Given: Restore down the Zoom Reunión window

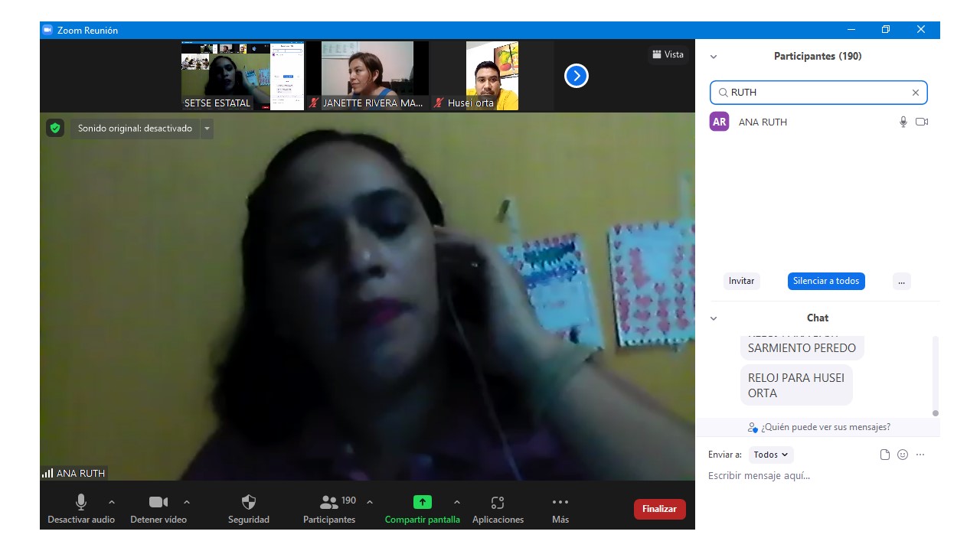Looking at the screenshot, I should [x=886, y=30].
